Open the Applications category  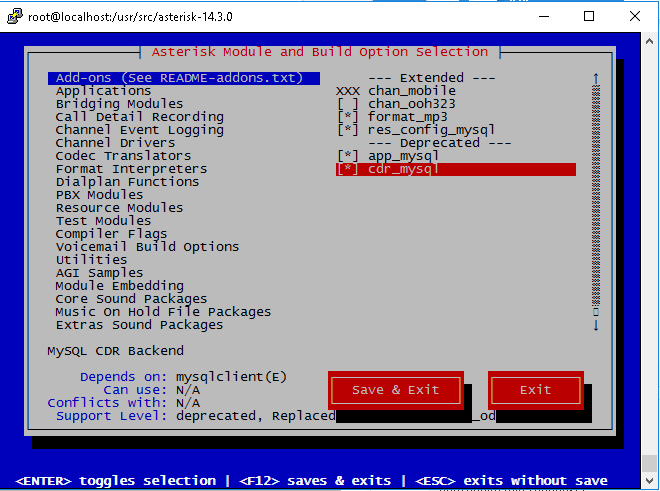(103, 91)
